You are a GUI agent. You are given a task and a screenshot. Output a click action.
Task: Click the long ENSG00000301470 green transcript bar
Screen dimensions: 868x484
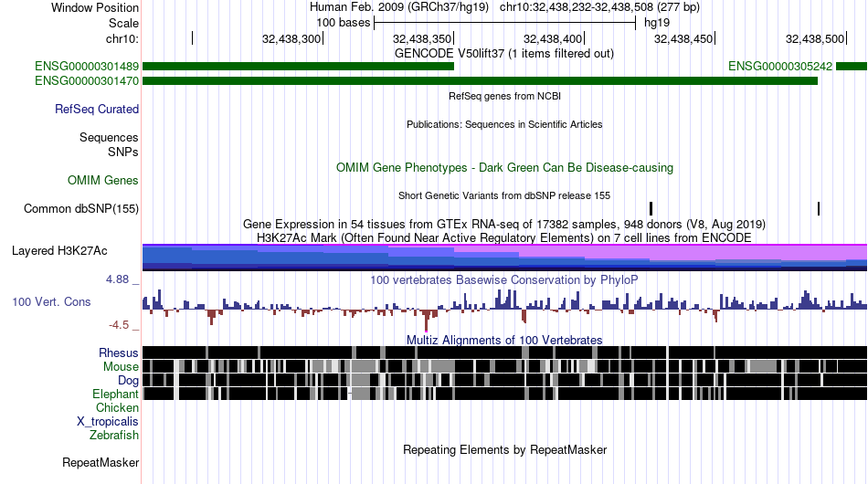coord(480,80)
